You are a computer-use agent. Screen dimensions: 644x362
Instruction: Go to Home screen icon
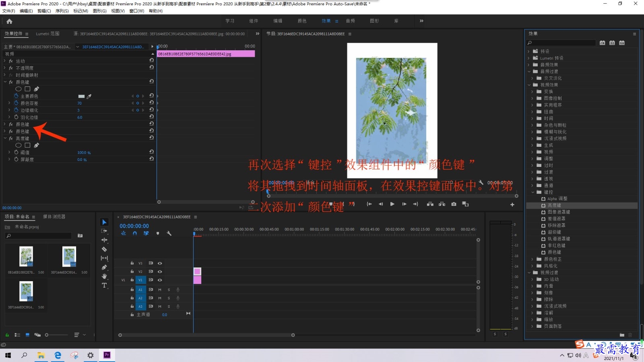pos(9,21)
